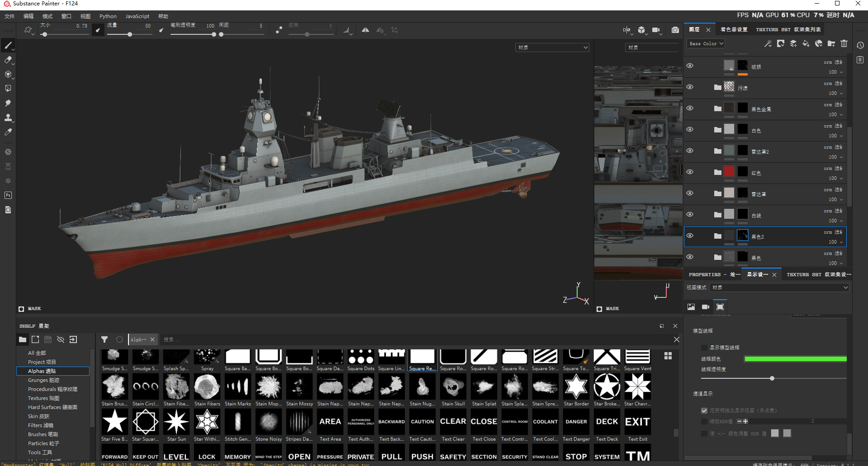Screen dimensions: 868x466
Task: Hide the 红色 folder layer
Action: [x=690, y=172]
